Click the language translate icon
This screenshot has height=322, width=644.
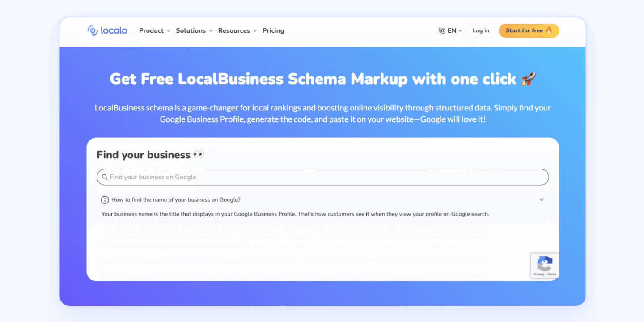click(x=442, y=30)
